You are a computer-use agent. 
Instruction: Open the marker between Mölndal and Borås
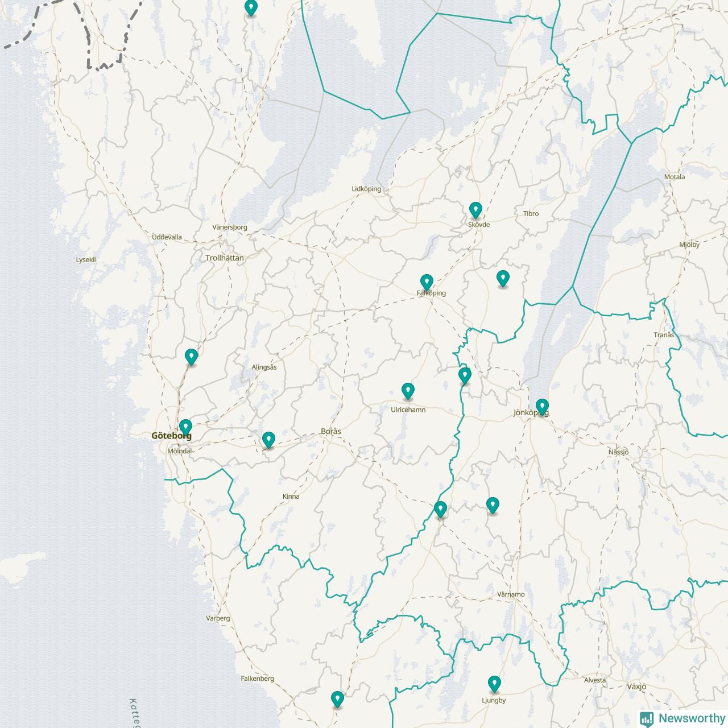tap(268, 440)
